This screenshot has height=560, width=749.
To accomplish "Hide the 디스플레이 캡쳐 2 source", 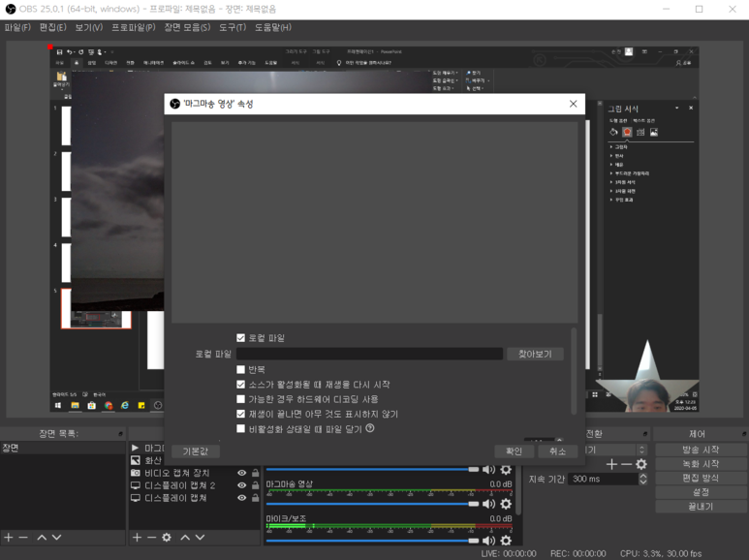I will (x=241, y=485).
